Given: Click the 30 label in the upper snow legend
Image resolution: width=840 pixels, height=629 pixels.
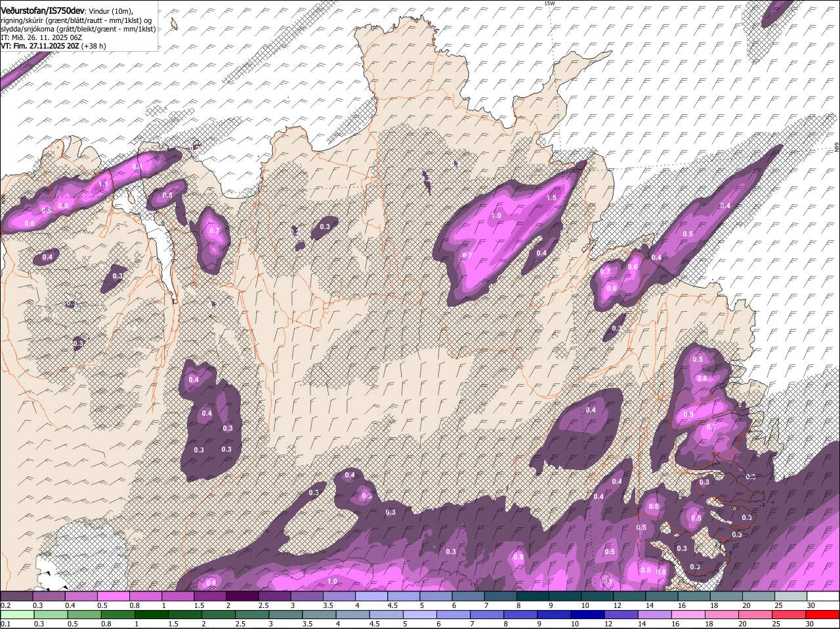Looking at the screenshot, I should click(810, 605).
